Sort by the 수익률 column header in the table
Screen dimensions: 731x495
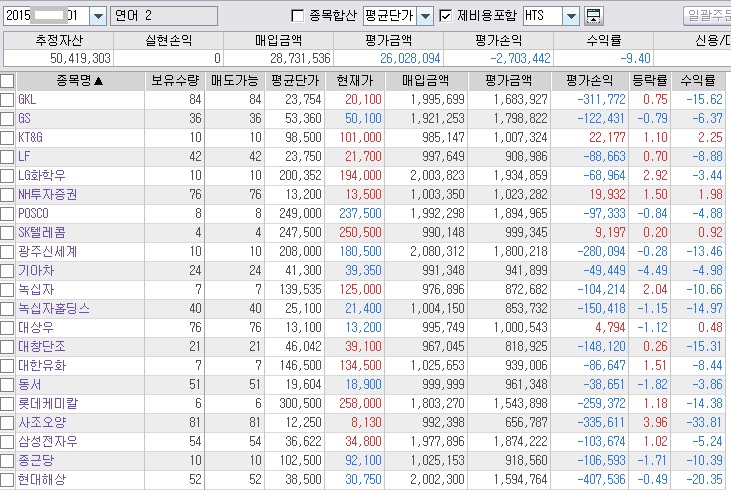[698, 81]
